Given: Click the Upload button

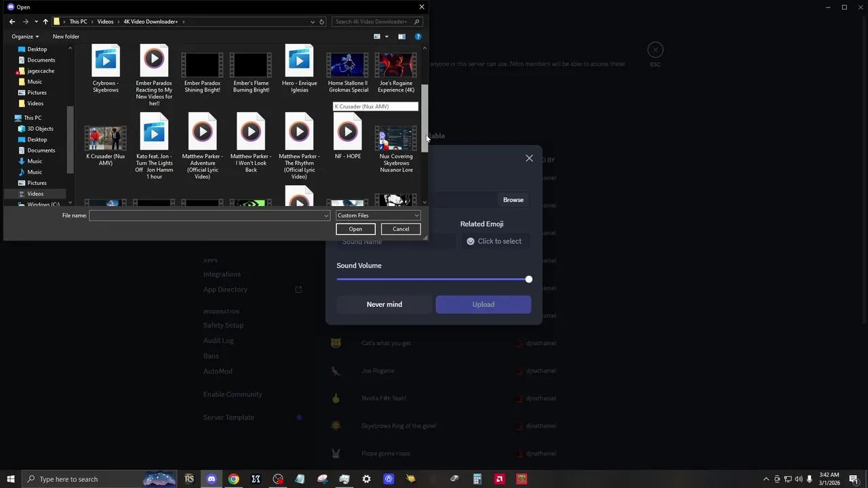Looking at the screenshot, I should 484,304.
